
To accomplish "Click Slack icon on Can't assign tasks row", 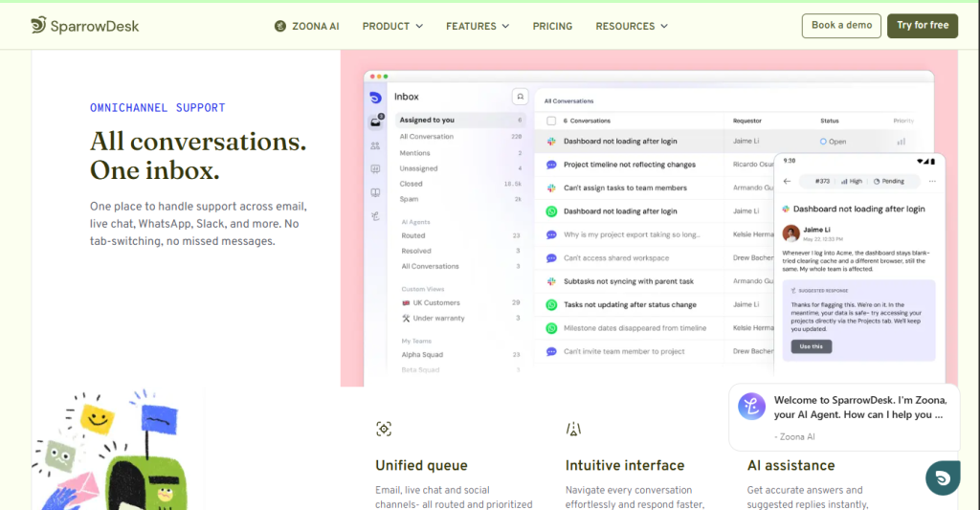I will tap(551, 188).
